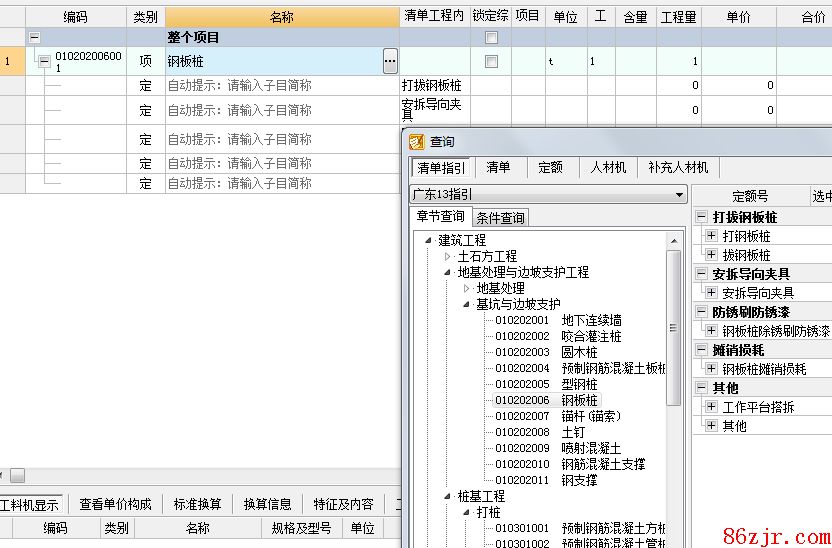Expand the 安拆导向夹具 child item
Viewport: 832px width, 548px height.
(711, 293)
